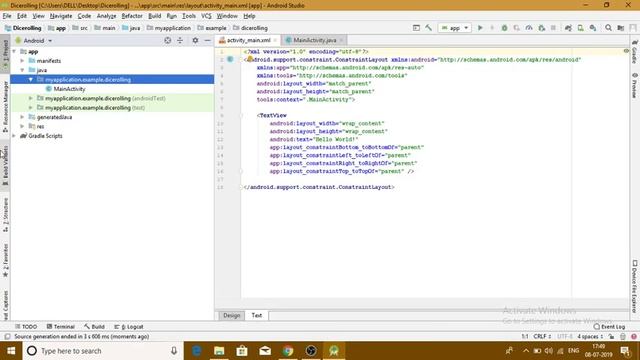Expand the generatedJava folder

point(23,117)
